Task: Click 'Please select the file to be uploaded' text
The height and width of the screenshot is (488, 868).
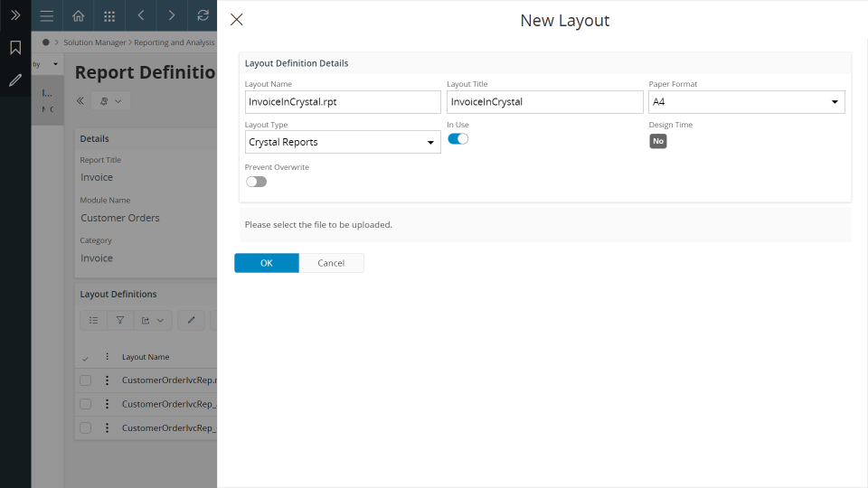Action: click(x=318, y=225)
